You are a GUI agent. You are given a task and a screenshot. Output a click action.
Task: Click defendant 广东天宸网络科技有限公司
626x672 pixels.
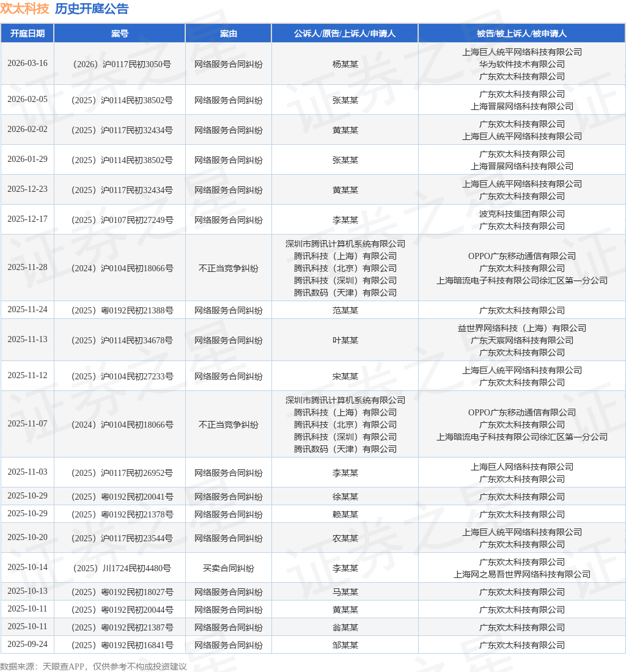pos(522,340)
